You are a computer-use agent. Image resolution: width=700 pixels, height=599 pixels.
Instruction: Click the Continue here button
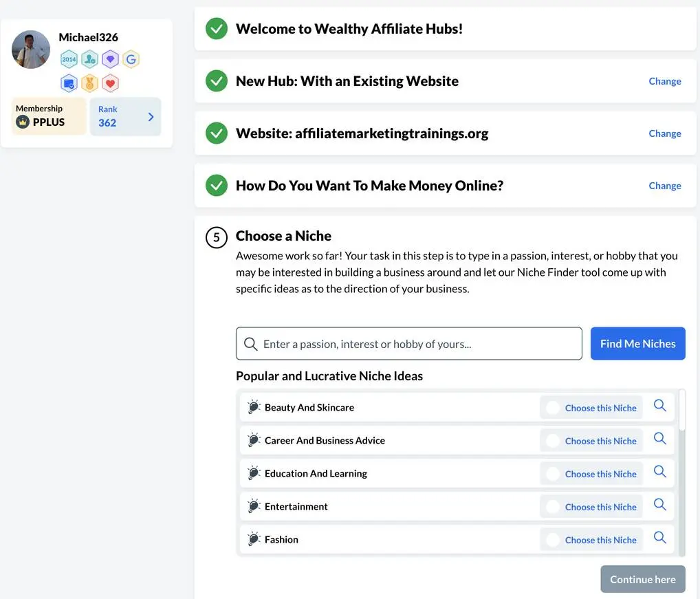(x=642, y=579)
